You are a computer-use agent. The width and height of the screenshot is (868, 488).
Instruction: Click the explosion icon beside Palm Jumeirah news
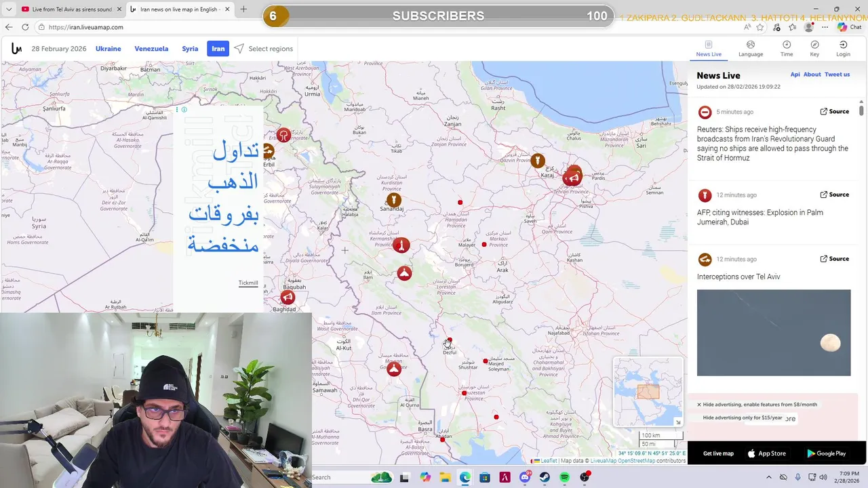(705, 195)
